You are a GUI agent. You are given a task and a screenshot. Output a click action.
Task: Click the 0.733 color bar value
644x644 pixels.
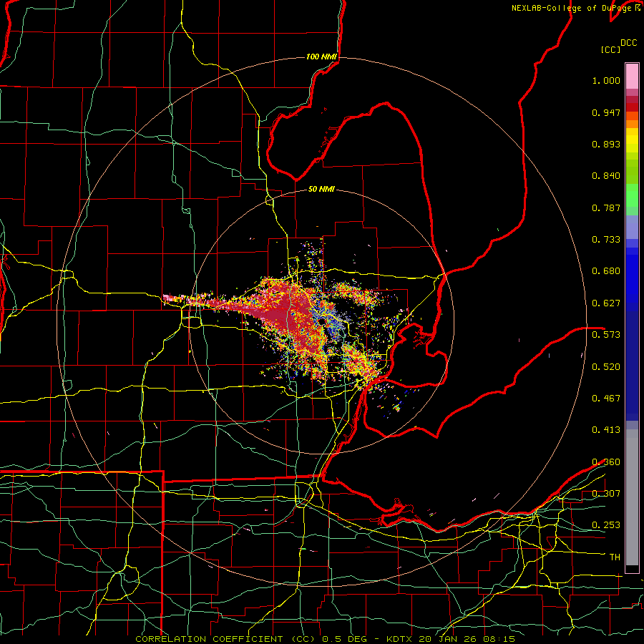tap(606, 240)
